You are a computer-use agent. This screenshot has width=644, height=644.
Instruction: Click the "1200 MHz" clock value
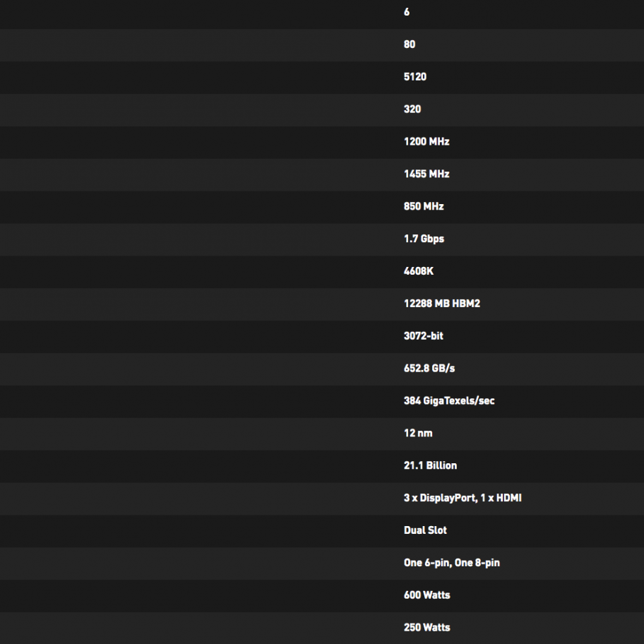(x=427, y=142)
